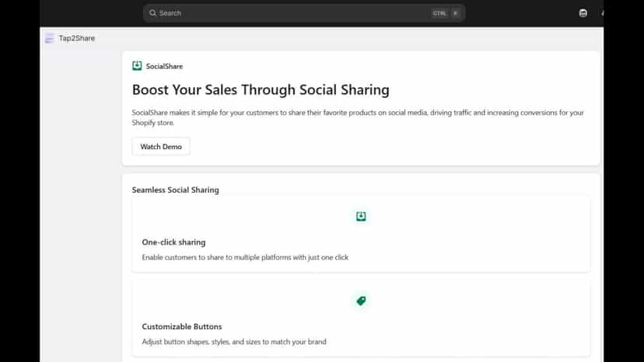Click the SocialShare intro paragraph text
644x362 pixels.
click(x=358, y=117)
